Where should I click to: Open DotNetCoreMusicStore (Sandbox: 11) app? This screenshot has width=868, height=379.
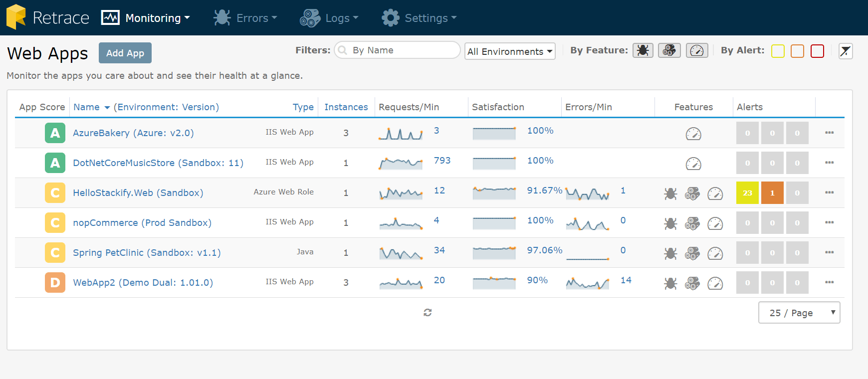coord(158,163)
